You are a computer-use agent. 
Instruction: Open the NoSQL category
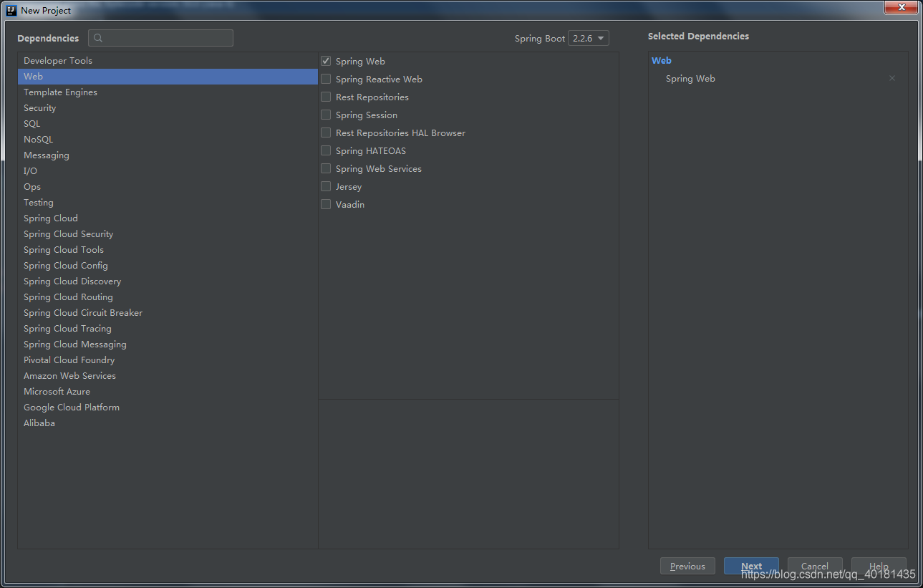tap(168, 140)
